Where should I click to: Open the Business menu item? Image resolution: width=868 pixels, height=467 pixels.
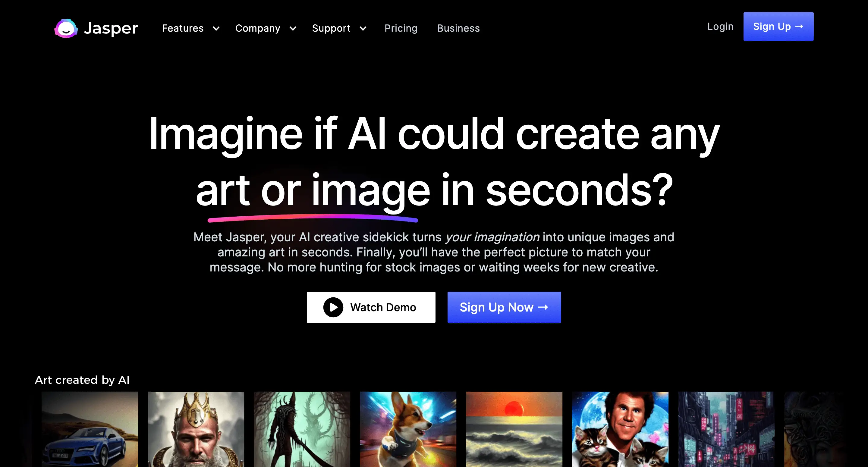(458, 28)
